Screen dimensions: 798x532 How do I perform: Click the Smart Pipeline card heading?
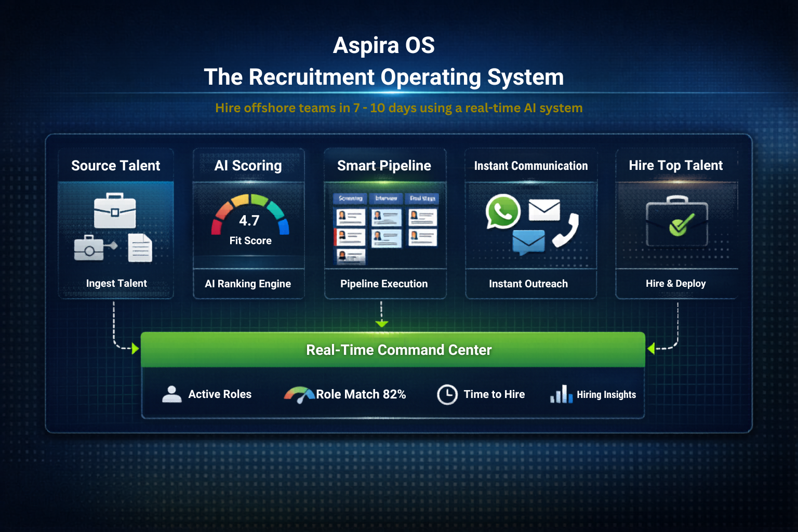point(384,165)
